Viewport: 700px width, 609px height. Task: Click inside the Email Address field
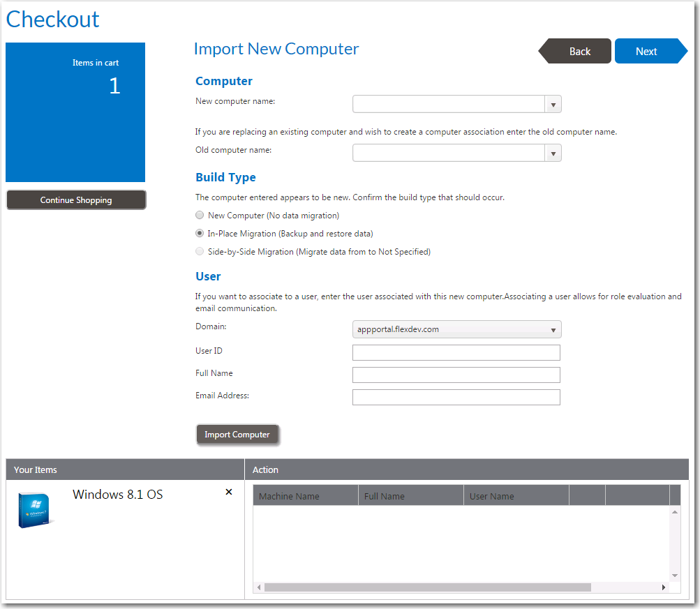456,397
